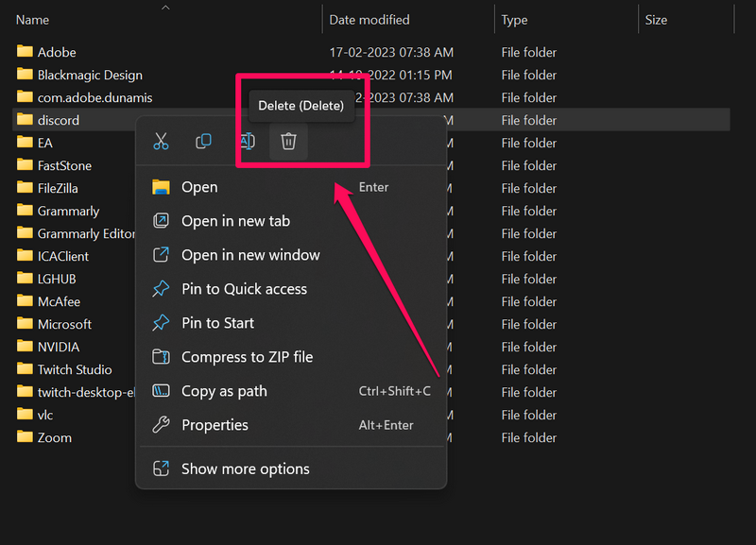Select Pin to Start option
The height and width of the screenshot is (545, 756).
pyautogui.click(x=217, y=323)
